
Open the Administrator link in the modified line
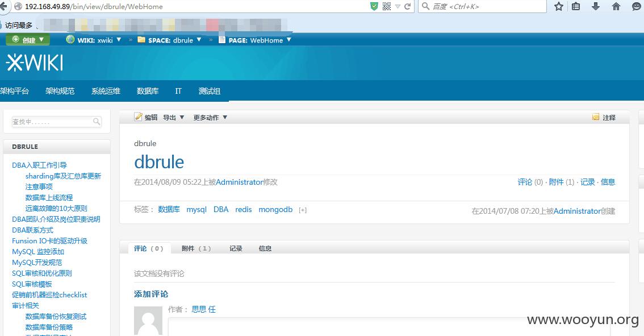[x=240, y=182]
